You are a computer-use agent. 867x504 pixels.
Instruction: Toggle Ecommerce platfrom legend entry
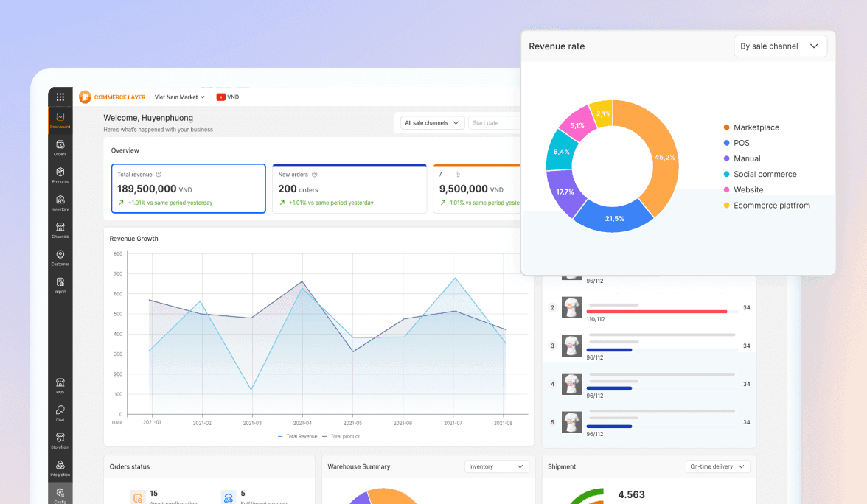[767, 205]
